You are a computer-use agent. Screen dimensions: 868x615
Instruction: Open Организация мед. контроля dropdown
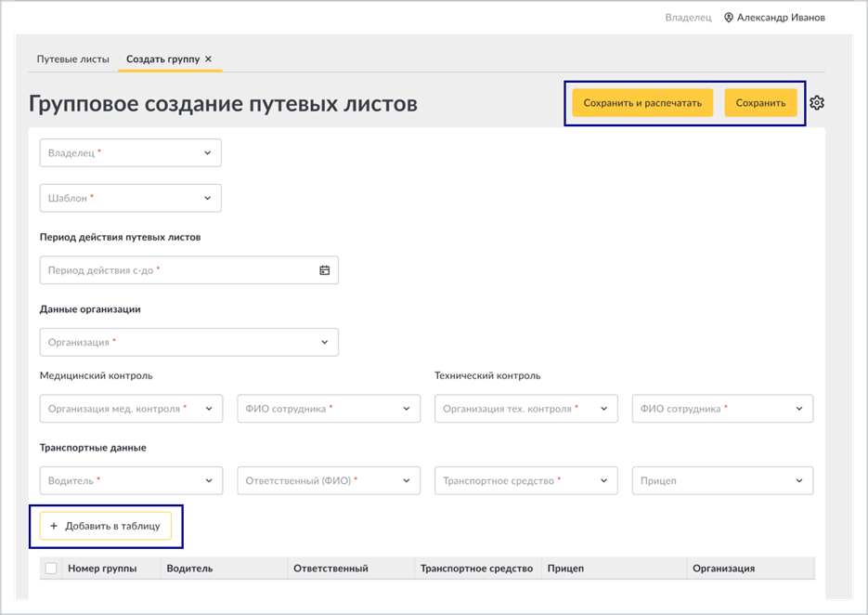[x=131, y=409]
